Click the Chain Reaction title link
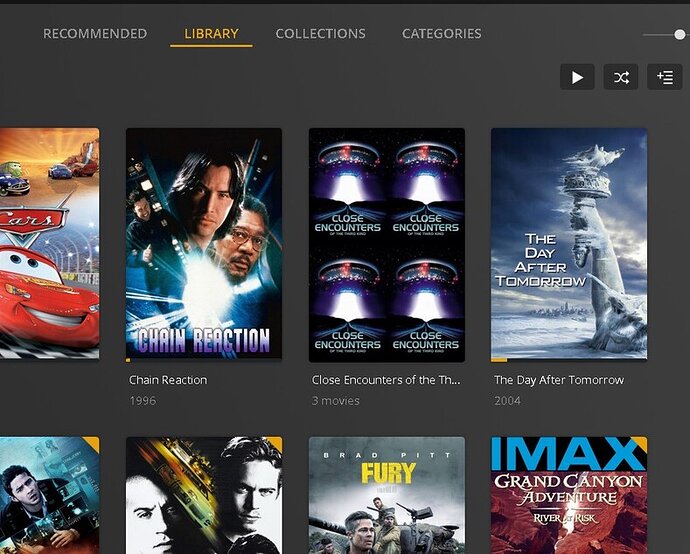Viewport: 690px width, 554px height. click(x=168, y=380)
